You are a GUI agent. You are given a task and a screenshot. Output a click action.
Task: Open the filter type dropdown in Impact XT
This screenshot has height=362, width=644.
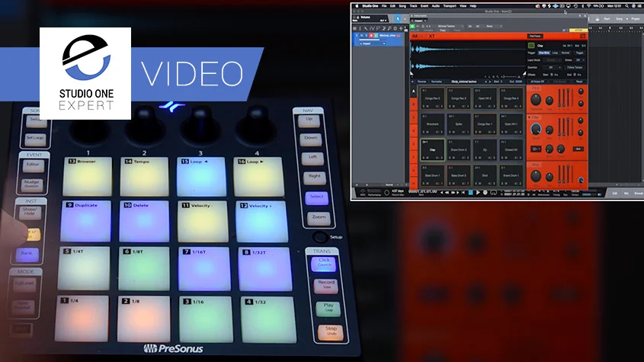(x=536, y=149)
